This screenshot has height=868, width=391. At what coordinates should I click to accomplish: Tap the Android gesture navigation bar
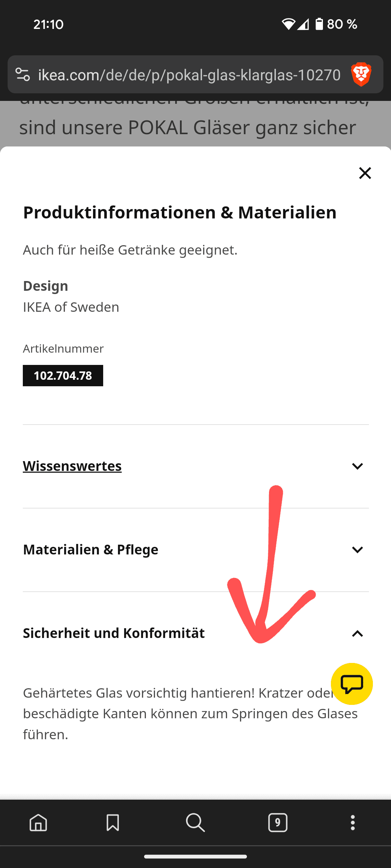coord(195,856)
